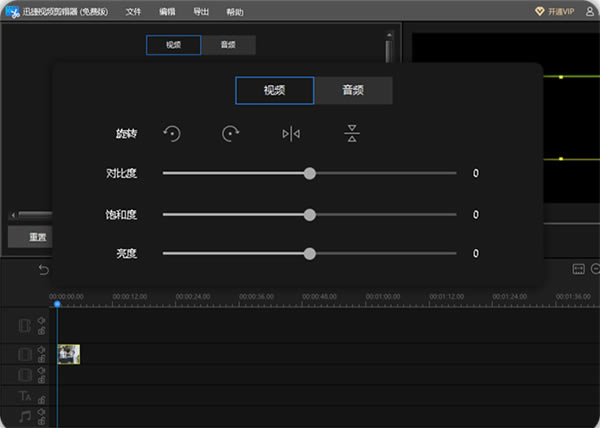600x428 pixels.
Task: Click the undo arrow above the timeline
Action: (x=43, y=269)
